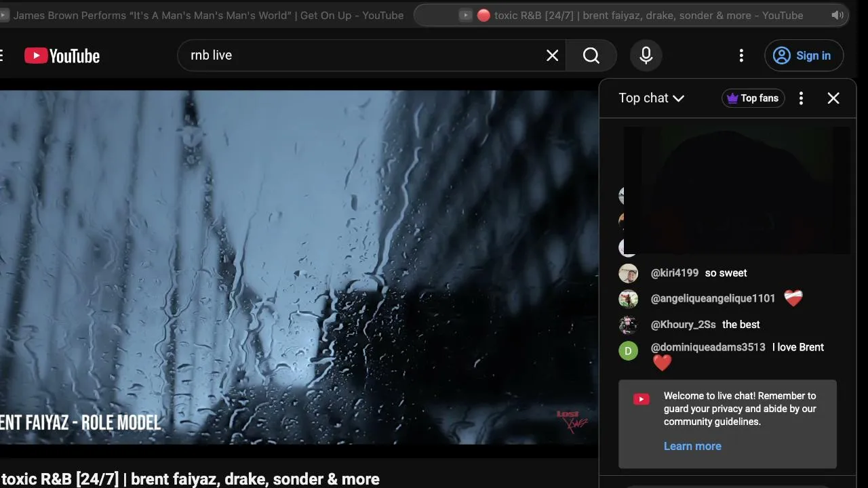
Task: Click the username @Khoury_2Ss
Action: click(x=684, y=325)
